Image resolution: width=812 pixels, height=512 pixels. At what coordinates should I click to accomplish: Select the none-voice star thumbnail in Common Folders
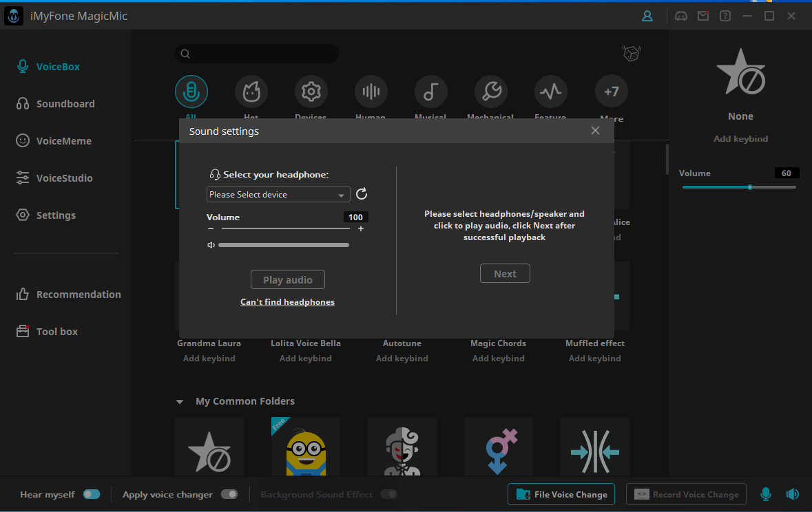(x=209, y=447)
